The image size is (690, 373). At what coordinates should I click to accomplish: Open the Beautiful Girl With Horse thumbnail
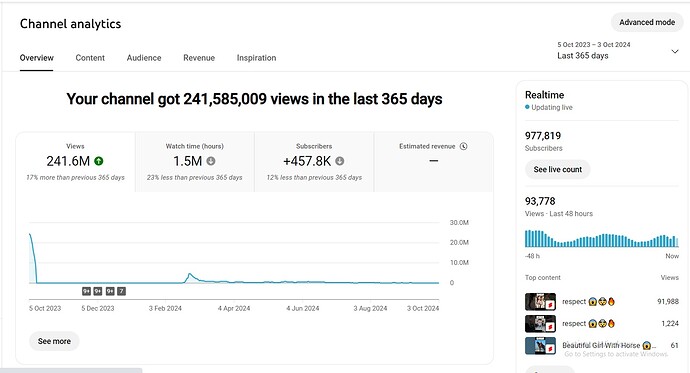pyautogui.click(x=540, y=346)
